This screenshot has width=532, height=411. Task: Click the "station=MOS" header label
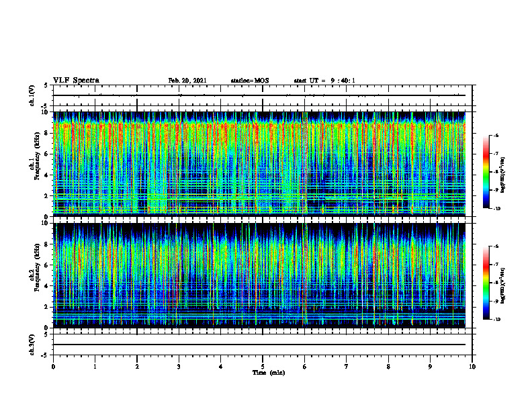pos(250,81)
